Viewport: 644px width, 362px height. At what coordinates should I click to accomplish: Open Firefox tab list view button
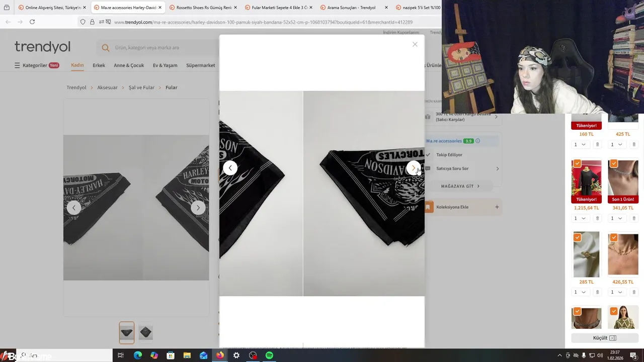[7, 8]
